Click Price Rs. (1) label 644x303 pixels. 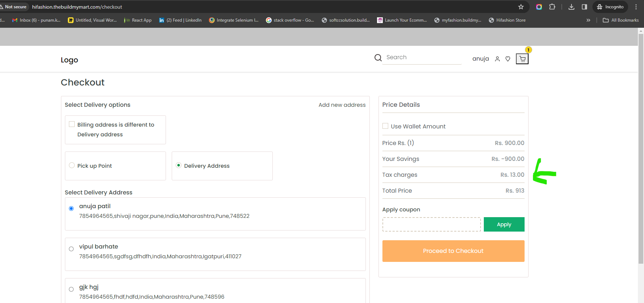coord(398,143)
